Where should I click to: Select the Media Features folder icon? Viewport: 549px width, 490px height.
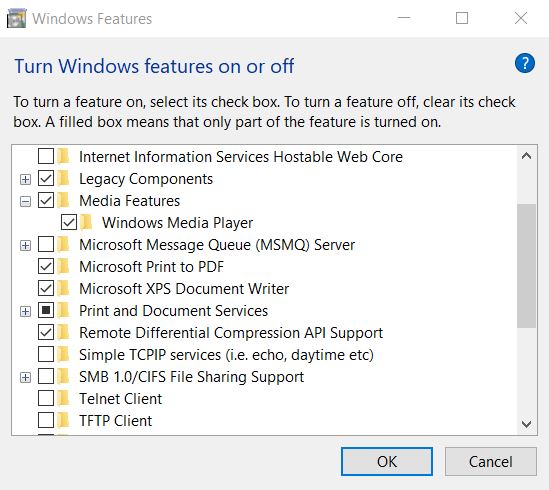pyautogui.click(x=63, y=201)
